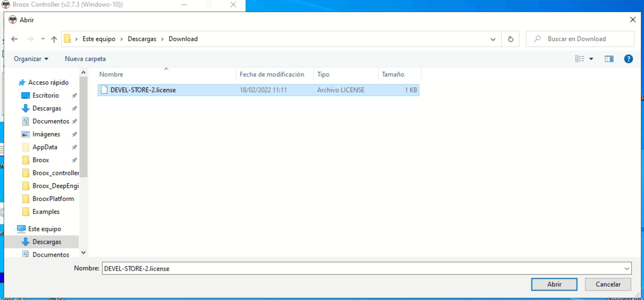The image size is (644, 300).
Task: Click the 1 KB size cell
Action: click(x=411, y=90)
